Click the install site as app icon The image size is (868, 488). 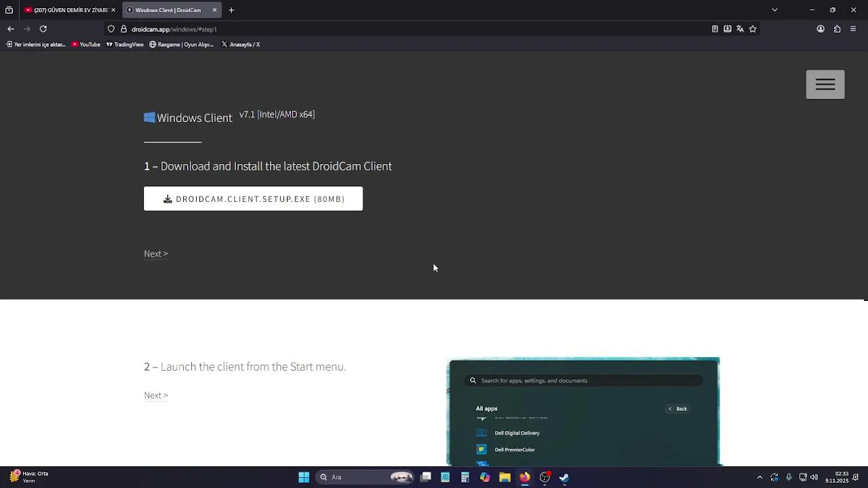click(x=728, y=29)
